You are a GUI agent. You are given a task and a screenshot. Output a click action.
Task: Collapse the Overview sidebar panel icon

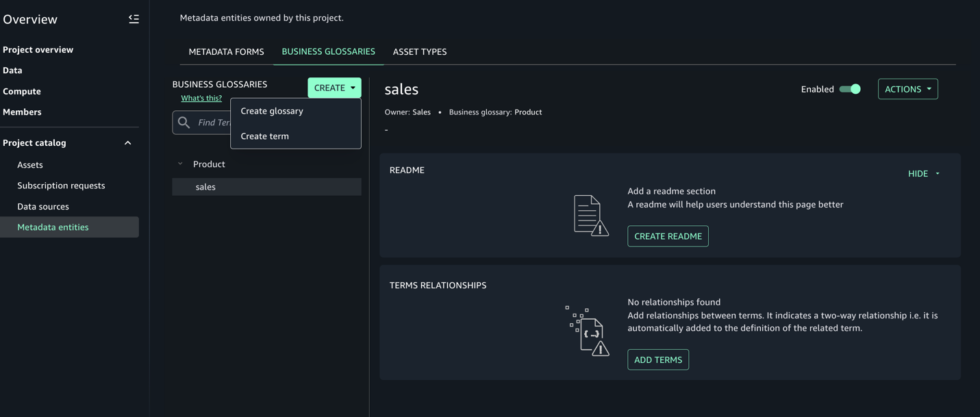134,19
